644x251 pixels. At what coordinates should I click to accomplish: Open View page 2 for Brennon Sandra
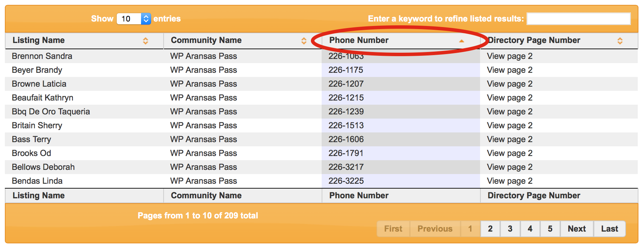tap(510, 56)
